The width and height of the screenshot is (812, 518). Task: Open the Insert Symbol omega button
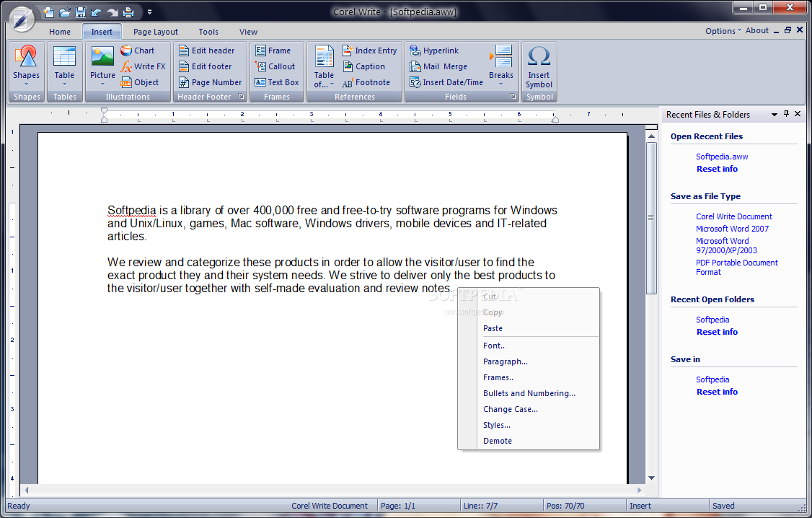point(539,66)
